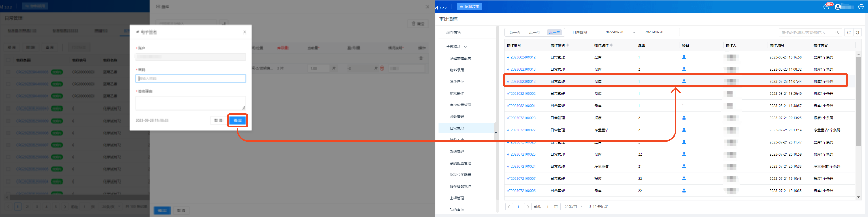The width and height of the screenshot is (868, 217).
Task: Open the start date picker 2022-09-28
Action: 614,32
